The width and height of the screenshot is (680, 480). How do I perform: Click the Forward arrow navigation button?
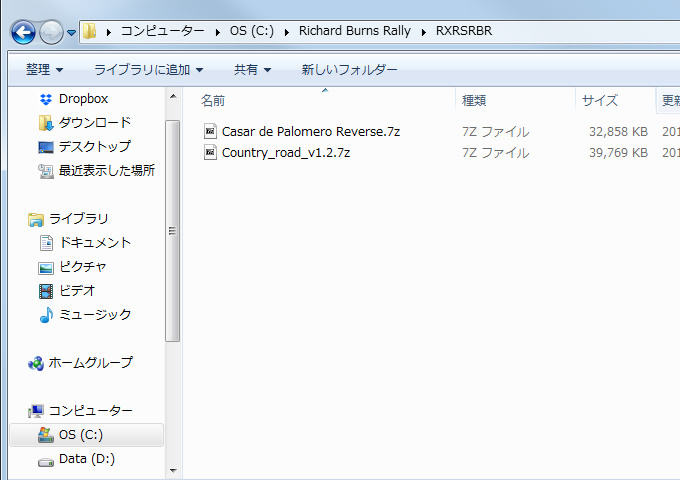tap(51, 32)
